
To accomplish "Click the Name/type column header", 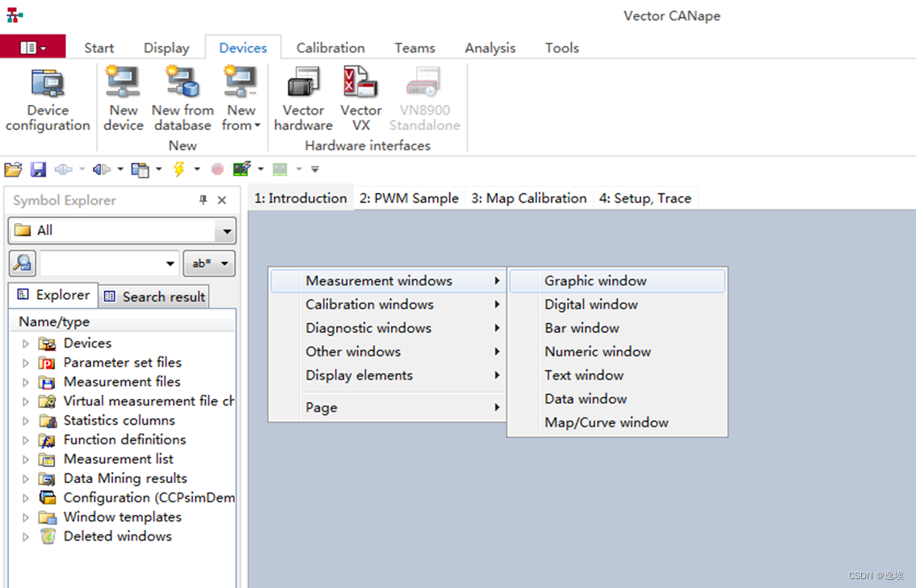I will pos(123,321).
